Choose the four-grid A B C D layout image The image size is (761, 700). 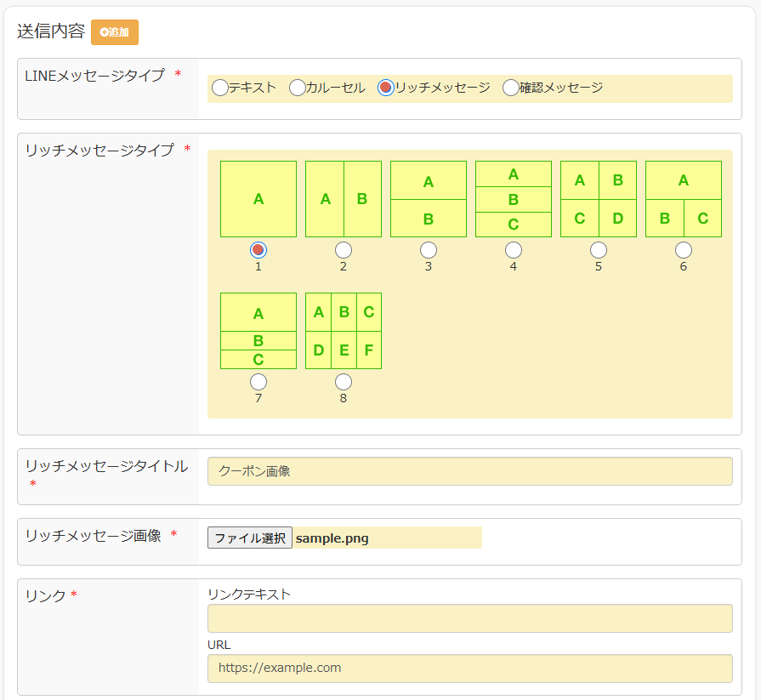point(599,199)
